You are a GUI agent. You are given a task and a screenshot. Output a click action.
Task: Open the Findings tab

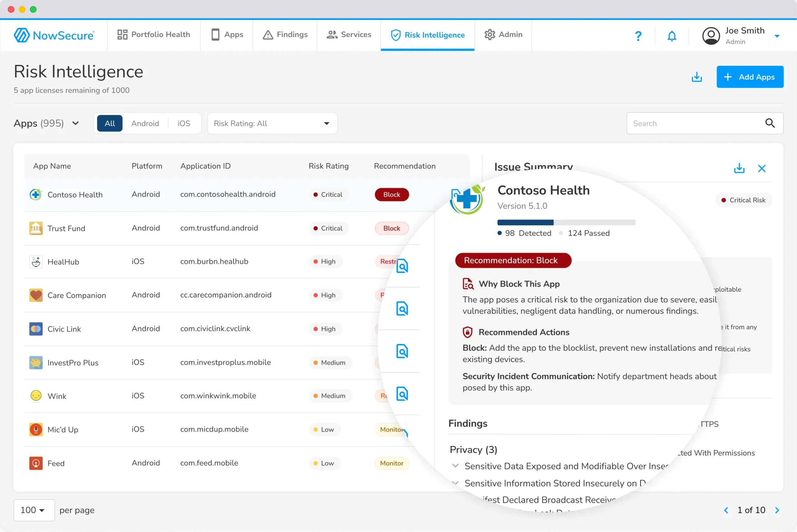(285, 35)
